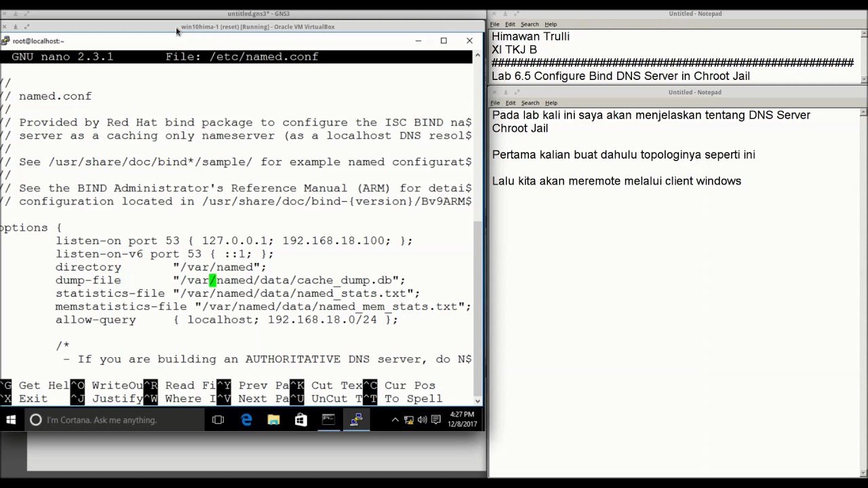This screenshot has height=488, width=868.
Task: Switch to the Command Prompt taskbar icon
Action: 328,420
